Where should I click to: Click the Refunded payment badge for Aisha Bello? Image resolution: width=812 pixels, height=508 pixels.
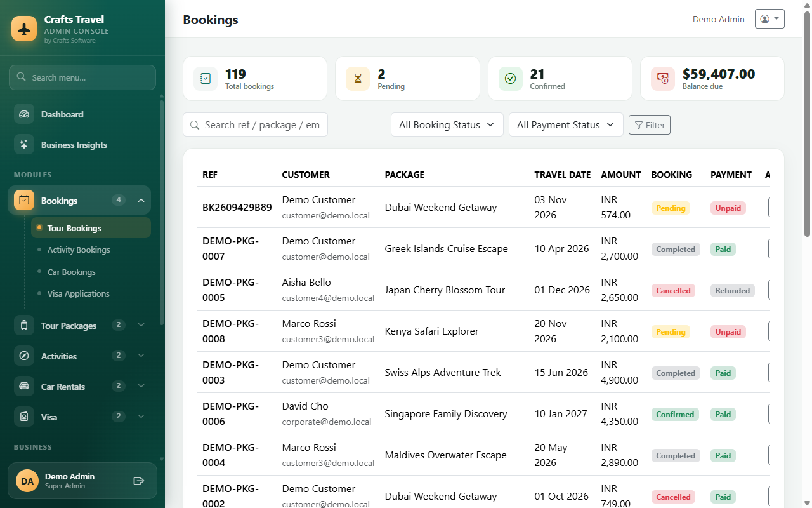click(733, 291)
